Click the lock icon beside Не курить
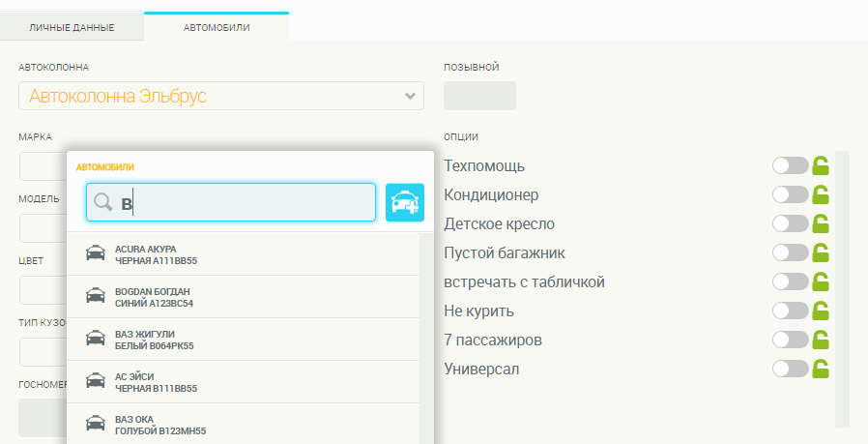The image size is (868, 444). (821, 311)
